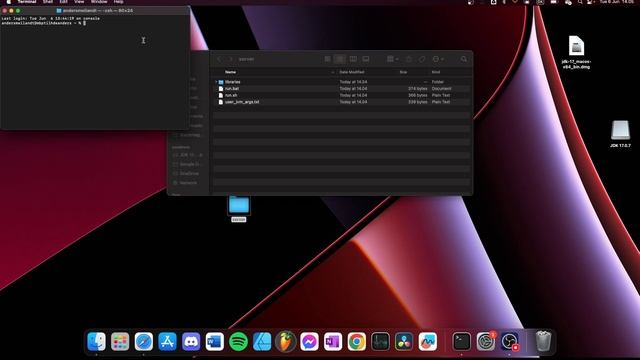Screen dimensions: 640x360
Task: Sort by the Name column header
Action: point(231,72)
